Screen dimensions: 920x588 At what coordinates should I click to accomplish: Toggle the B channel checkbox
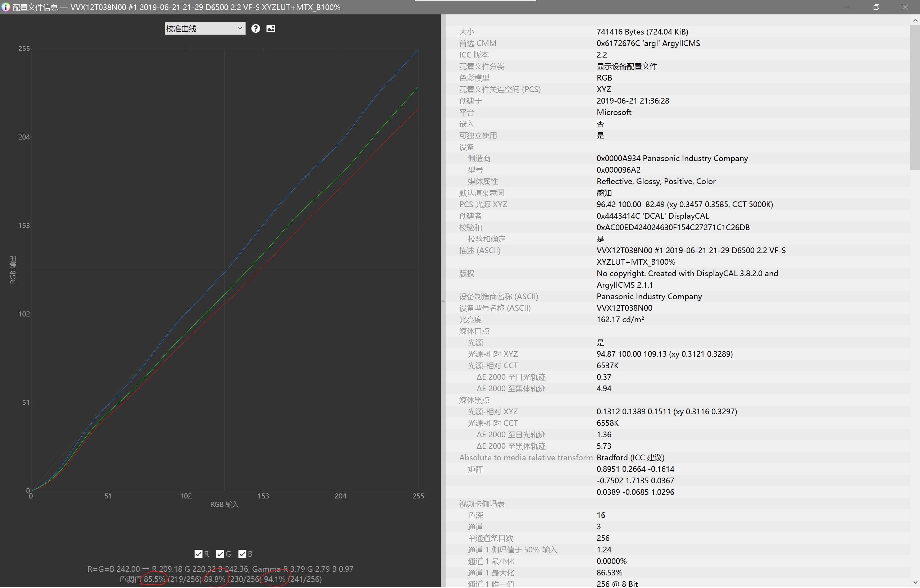coord(242,554)
